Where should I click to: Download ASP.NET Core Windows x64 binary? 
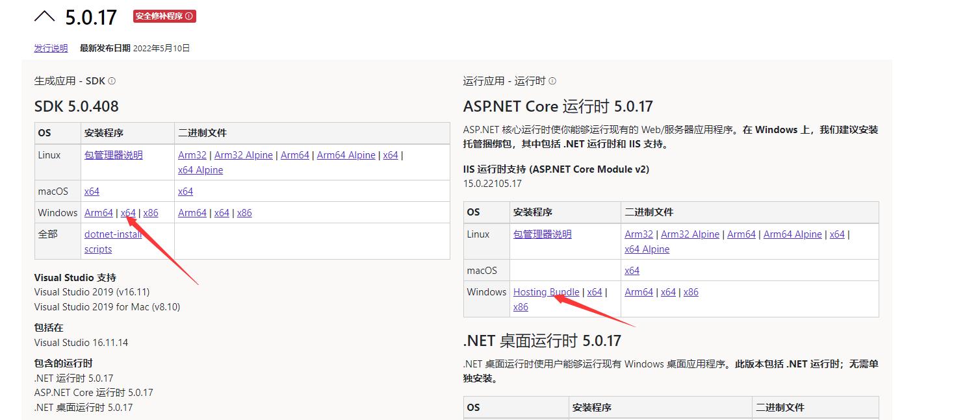point(669,292)
